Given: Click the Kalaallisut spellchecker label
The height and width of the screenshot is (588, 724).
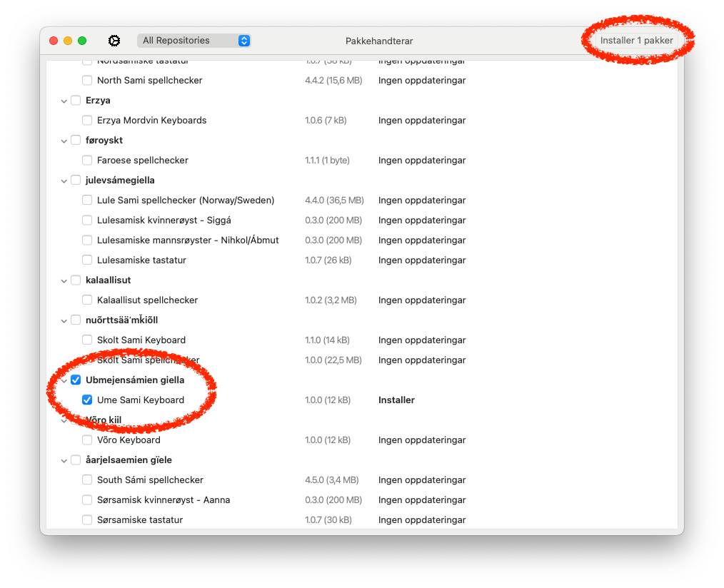Looking at the screenshot, I should 147,300.
